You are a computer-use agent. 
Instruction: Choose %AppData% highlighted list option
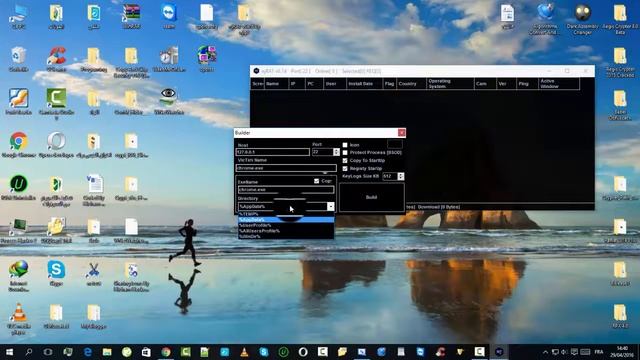point(286,220)
